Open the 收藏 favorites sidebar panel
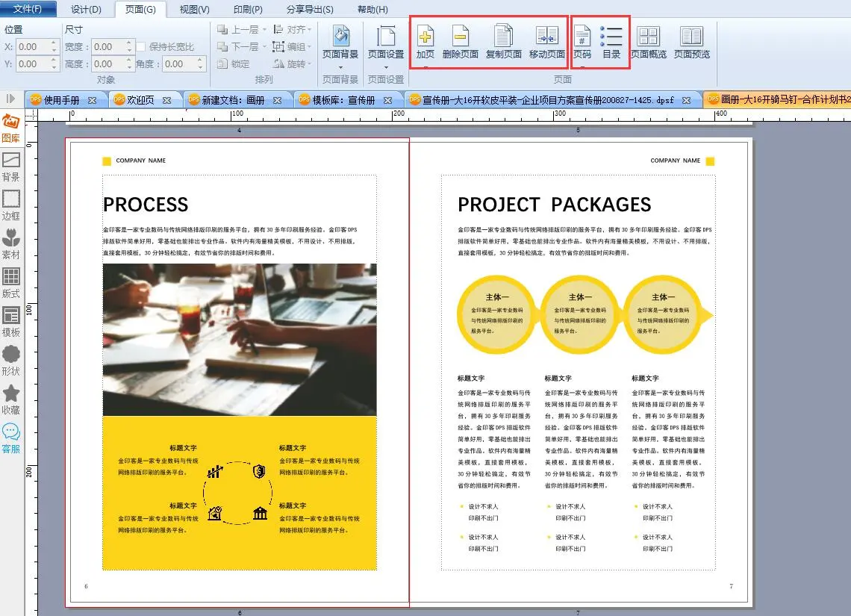Image resolution: width=851 pixels, height=616 pixels. 11,400
